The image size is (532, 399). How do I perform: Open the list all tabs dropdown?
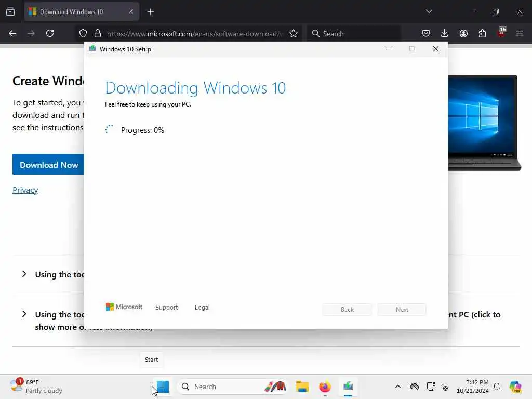[x=429, y=11]
